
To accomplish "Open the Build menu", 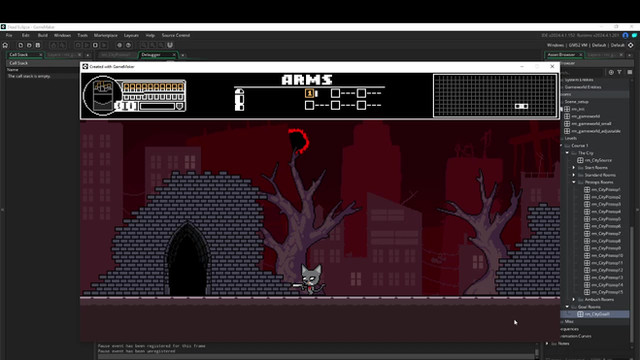I will point(42,36).
